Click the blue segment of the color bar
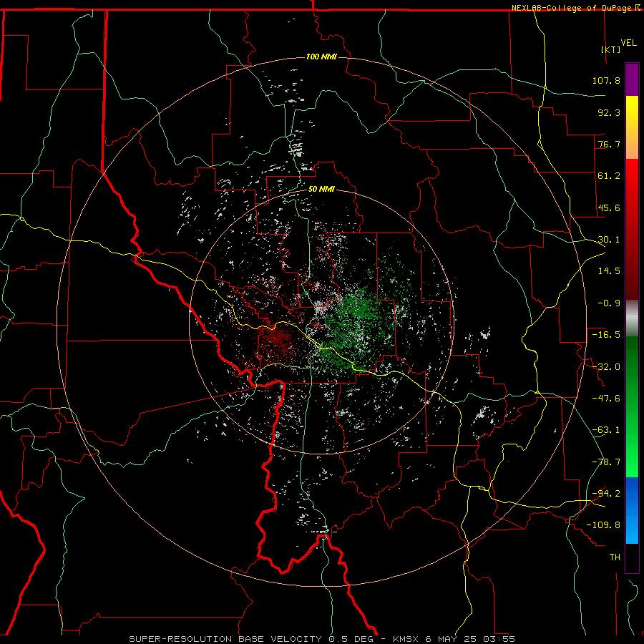This screenshot has height=644, width=644. pyautogui.click(x=632, y=510)
